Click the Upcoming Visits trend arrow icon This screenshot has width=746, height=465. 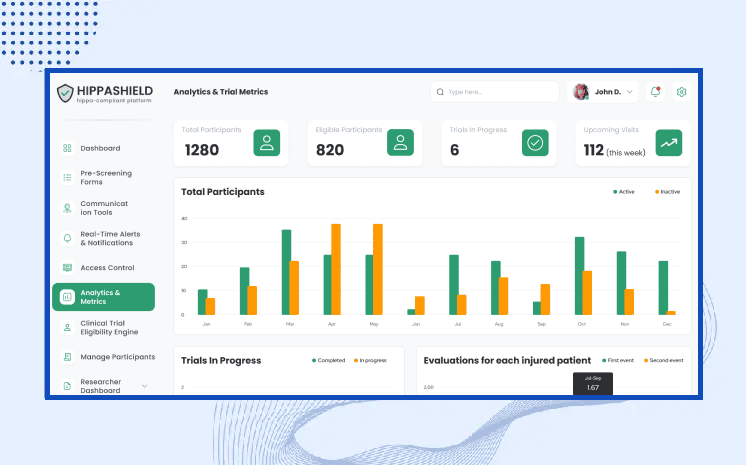tap(669, 143)
